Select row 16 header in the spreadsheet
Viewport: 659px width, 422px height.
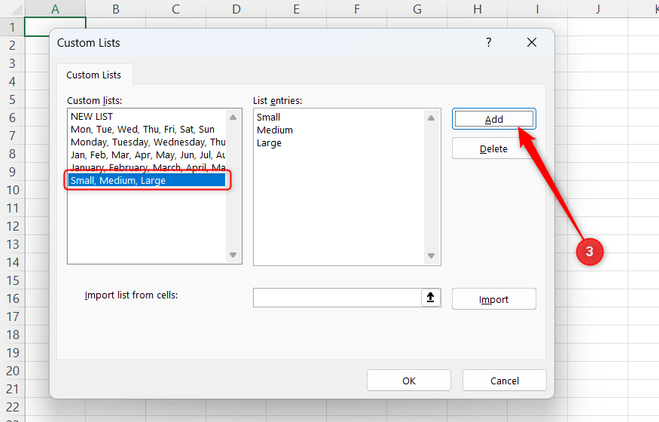click(12, 298)
